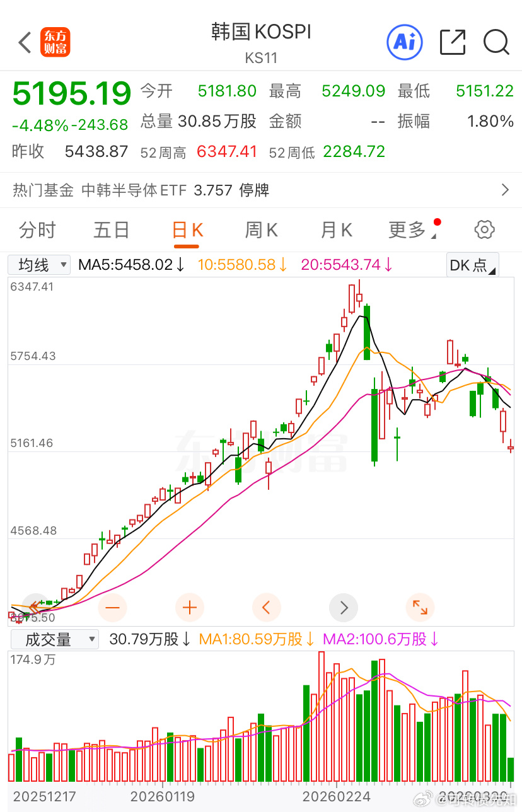Select the 分时 intraday tab

tap(38, 229)
